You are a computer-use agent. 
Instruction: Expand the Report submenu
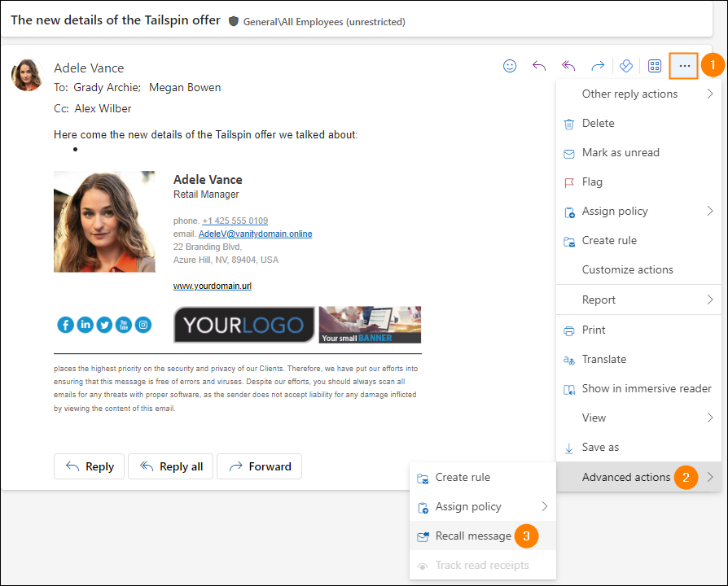[x=638, y=300]
